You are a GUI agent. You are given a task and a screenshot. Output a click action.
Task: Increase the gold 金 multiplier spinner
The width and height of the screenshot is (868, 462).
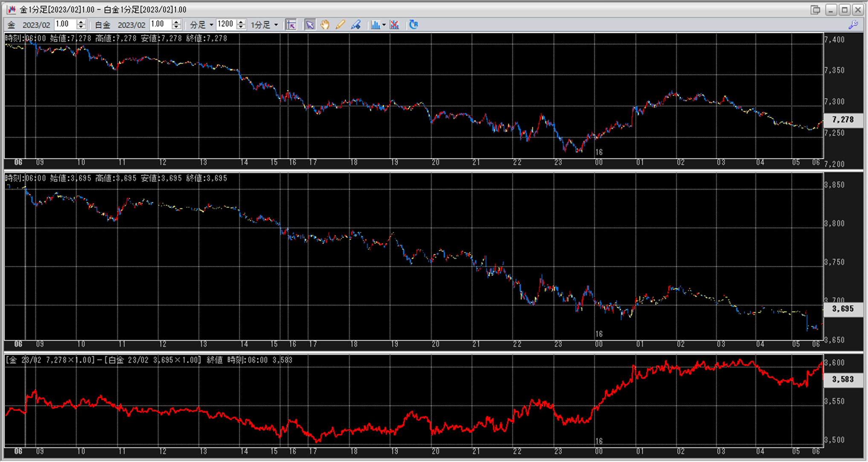click(81, 22)
